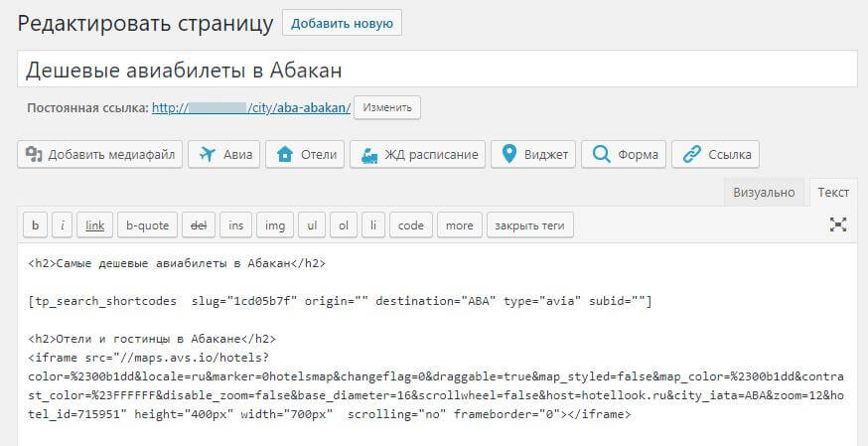Click the Виджет map pin button
Screen dimensions: 868x446
[x=535, y=155]
